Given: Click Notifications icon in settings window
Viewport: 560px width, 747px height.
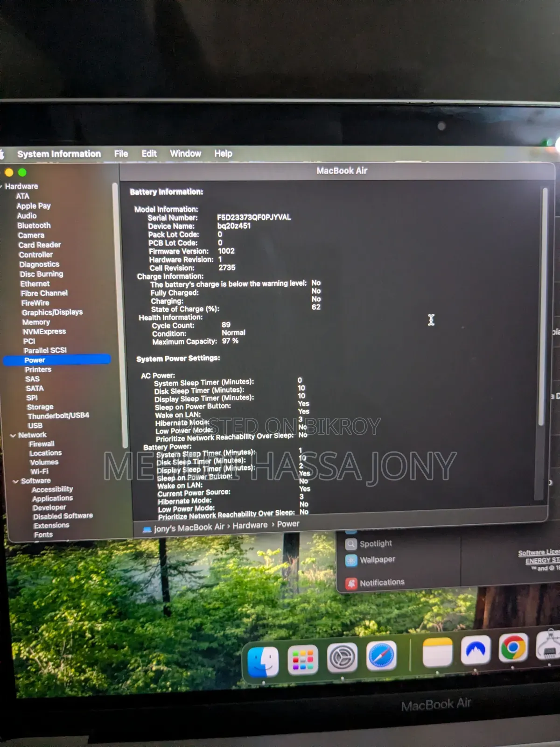Looking at the screenshot, I should pyautogui.click(x=351, y=583).
